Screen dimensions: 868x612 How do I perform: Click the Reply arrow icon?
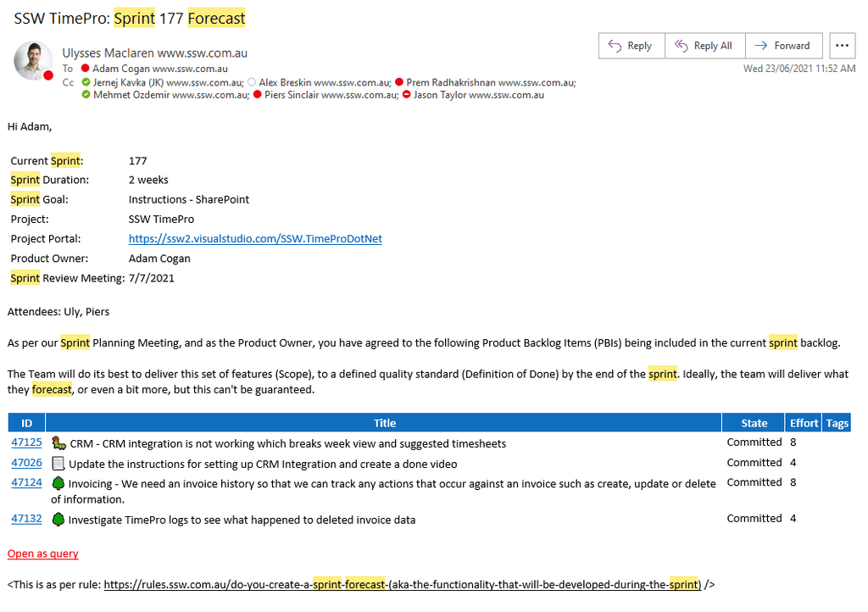(x=615, y=46)
